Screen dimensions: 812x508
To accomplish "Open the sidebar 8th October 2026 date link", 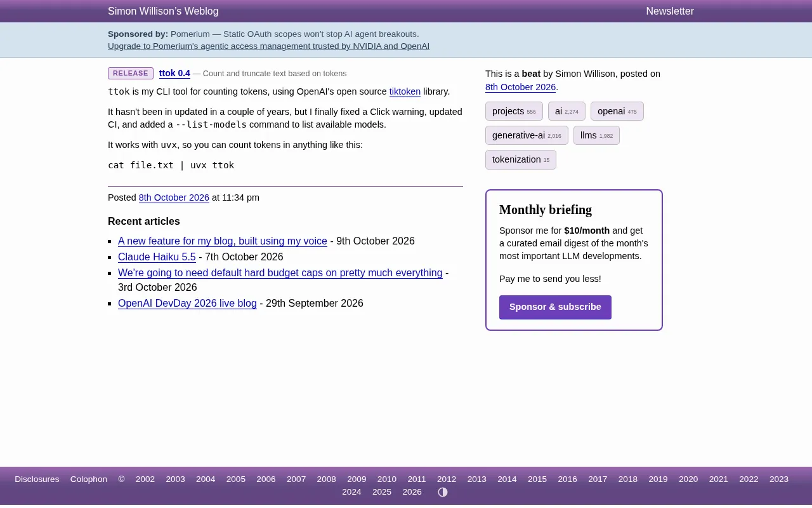I will tap(520, 87).
